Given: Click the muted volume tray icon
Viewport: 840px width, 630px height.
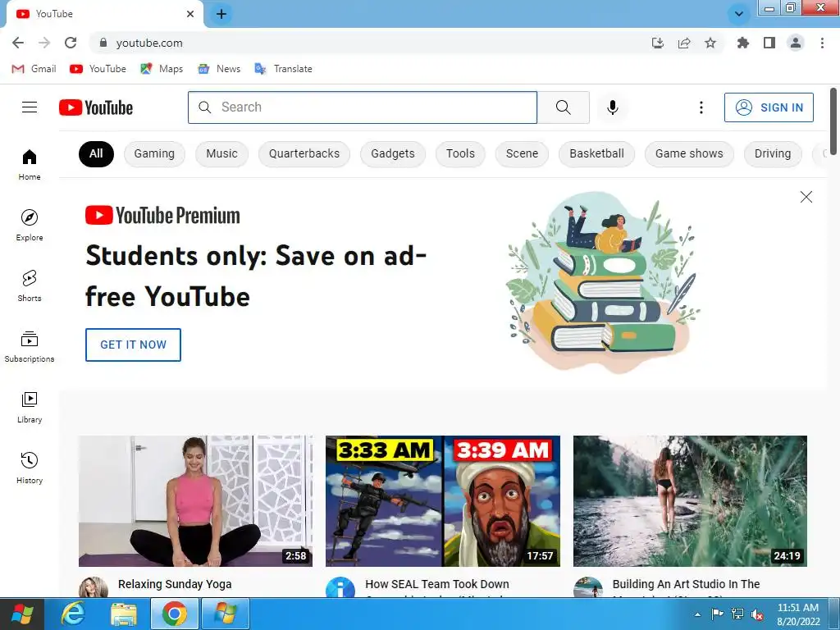Looking at the screenshot, I should pyautogui.click(x=757, y=614).
